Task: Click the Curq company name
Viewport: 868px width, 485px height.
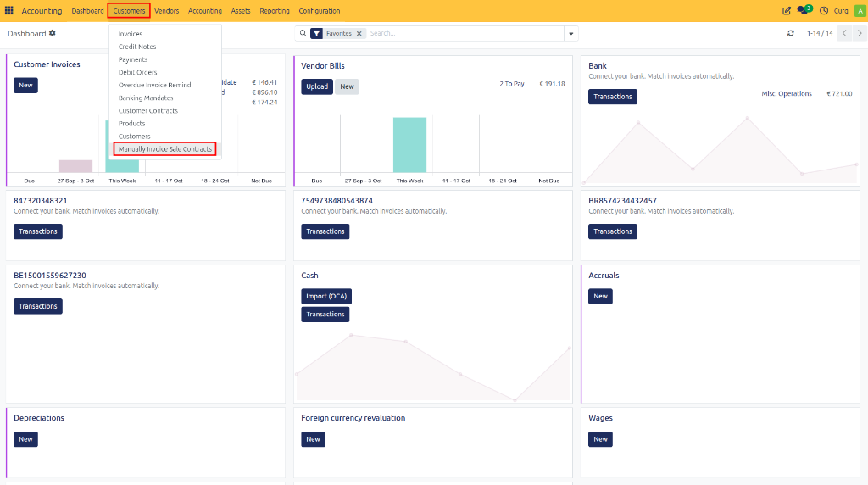Action: click(x=841, y=10)
